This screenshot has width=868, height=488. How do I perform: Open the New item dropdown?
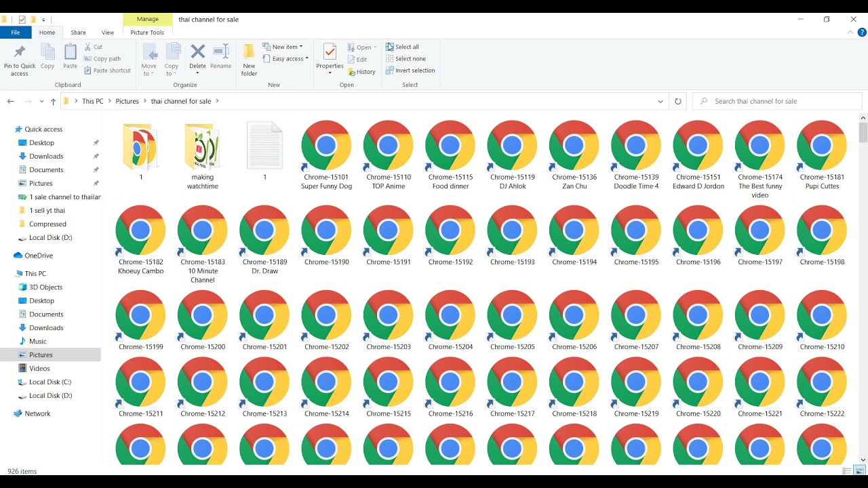282,47
